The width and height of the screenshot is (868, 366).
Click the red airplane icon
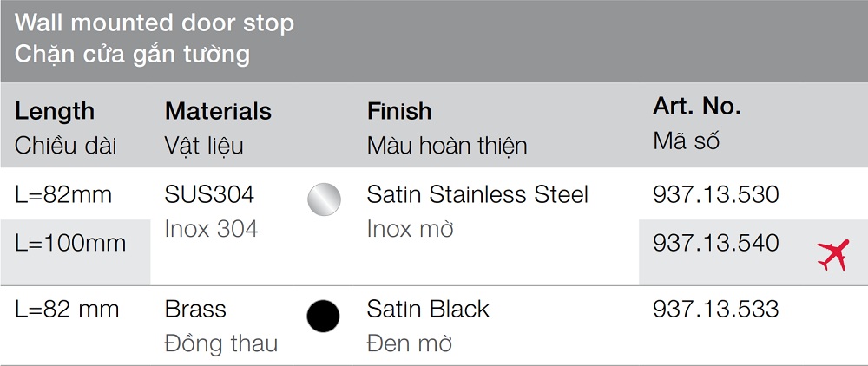[832, 255]
